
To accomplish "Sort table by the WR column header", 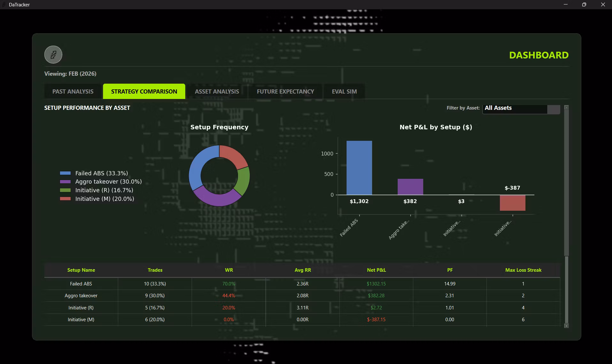I will pos(229,270).
